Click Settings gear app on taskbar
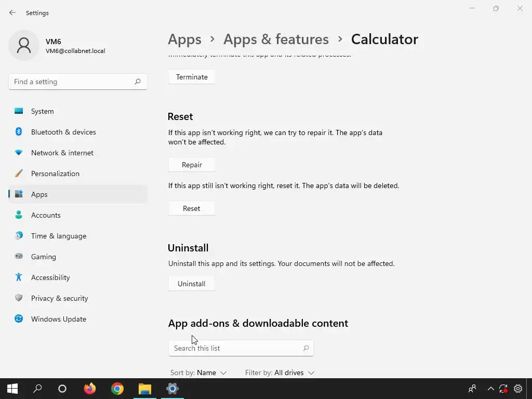The height and width of the screenshot is (399, 532). coord(172,389)
